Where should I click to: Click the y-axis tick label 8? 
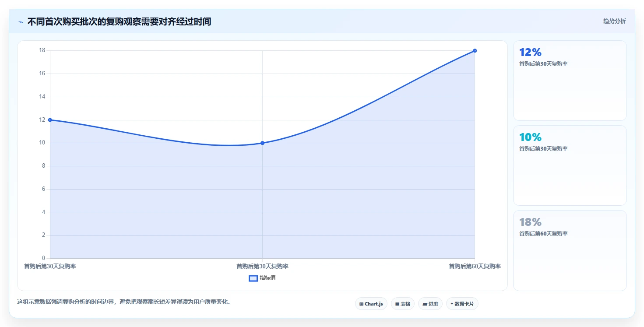pyautogui.click(x=44, y=166)
